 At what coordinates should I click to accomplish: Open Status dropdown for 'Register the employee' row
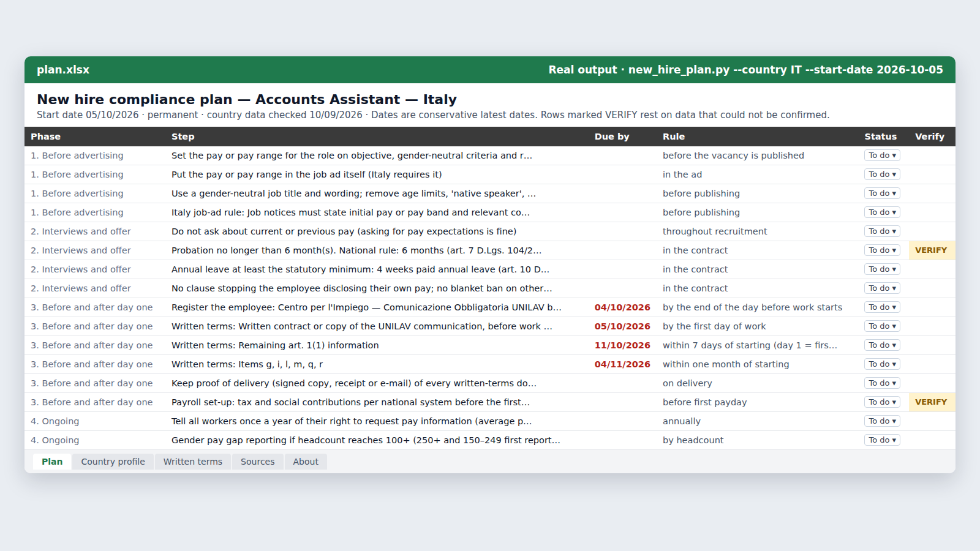[x=882, y=307]
